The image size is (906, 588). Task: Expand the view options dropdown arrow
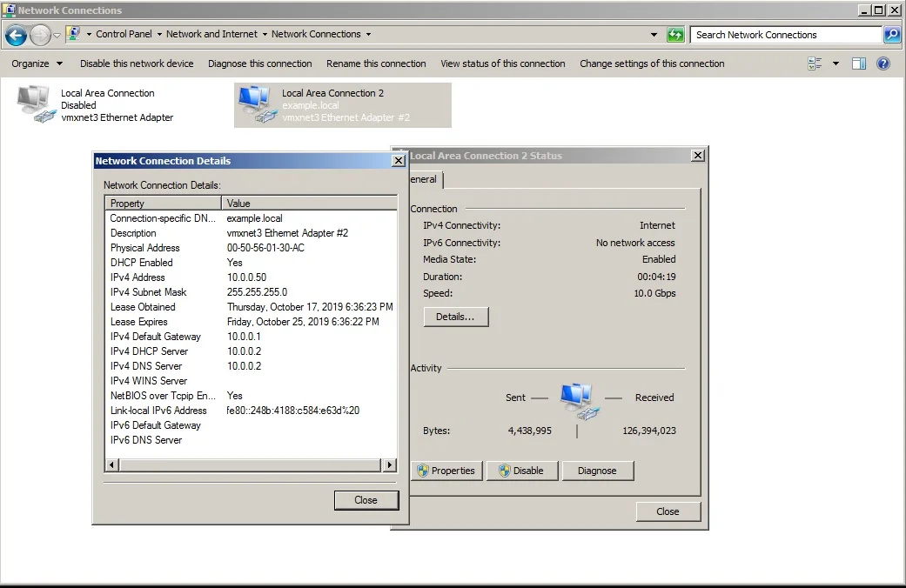point(836,63)
